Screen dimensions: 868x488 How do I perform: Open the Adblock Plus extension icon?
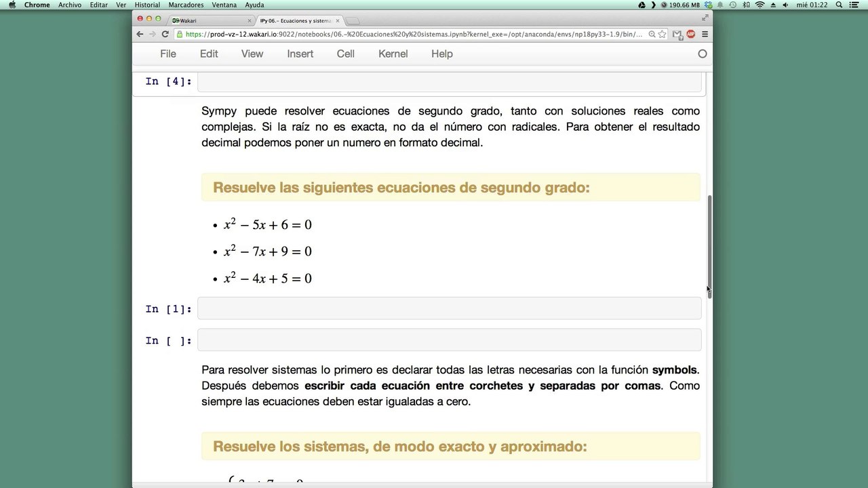pos(690,34)
